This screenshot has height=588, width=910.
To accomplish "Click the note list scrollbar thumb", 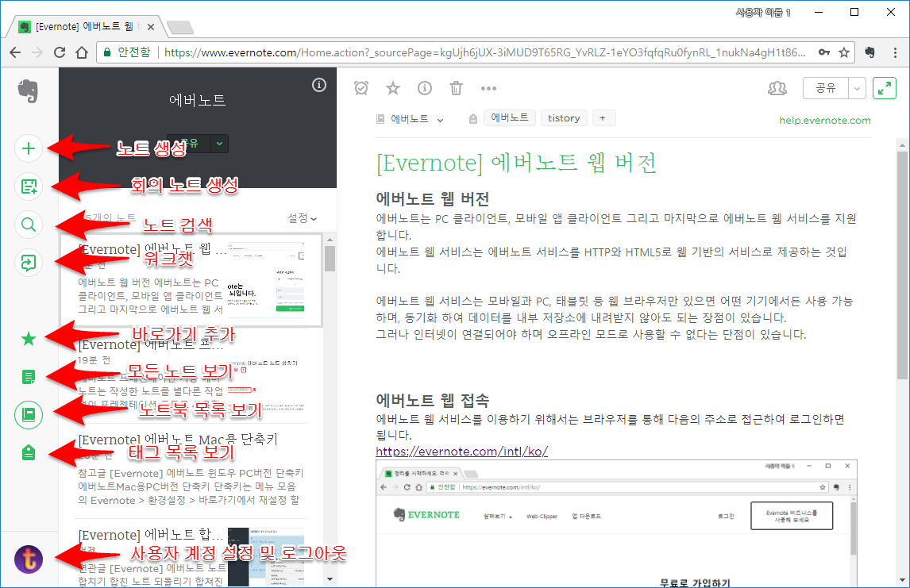I will 330,259.
